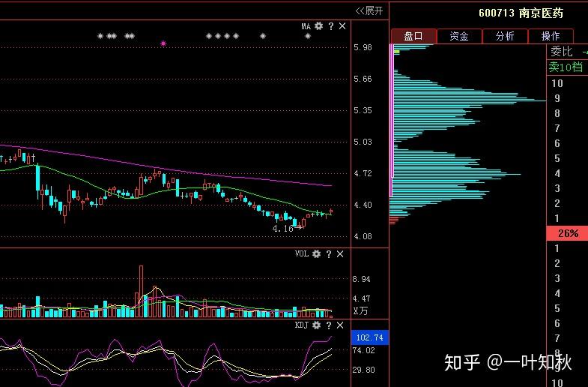
Task: Switch to the 资金 tab
Action: [x=459, y=36]
